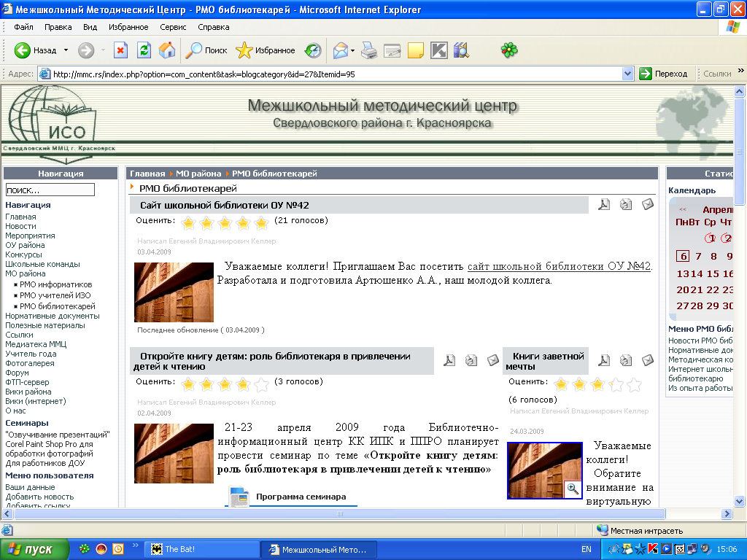The width and height of the screenshot is (747, 560).
Task: Open the сайт школьной библиотеки ОУ №42 link
Action: [x=559, y=266]
